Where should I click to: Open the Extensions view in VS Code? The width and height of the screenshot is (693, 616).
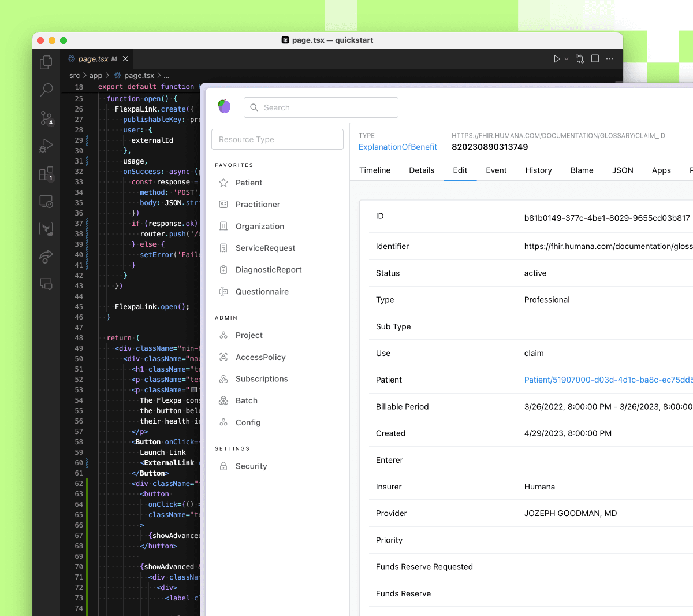coord(46,173)
